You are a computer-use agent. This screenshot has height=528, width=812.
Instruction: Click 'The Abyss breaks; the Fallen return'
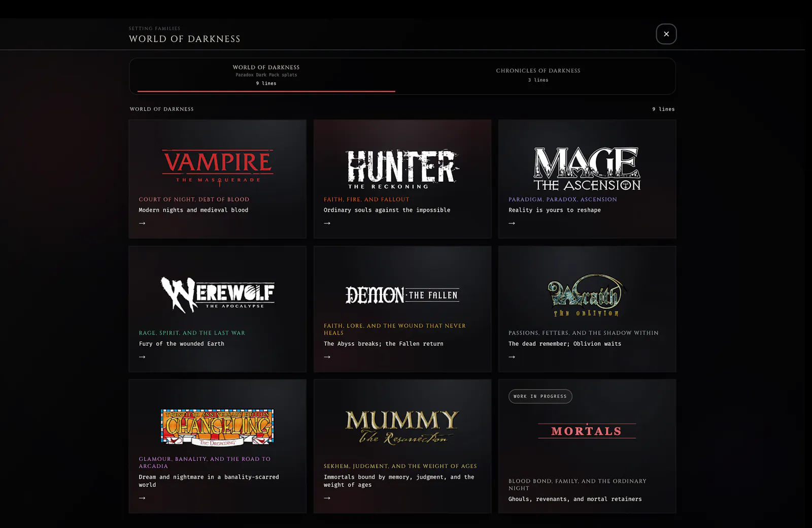[x=384, y=344]
